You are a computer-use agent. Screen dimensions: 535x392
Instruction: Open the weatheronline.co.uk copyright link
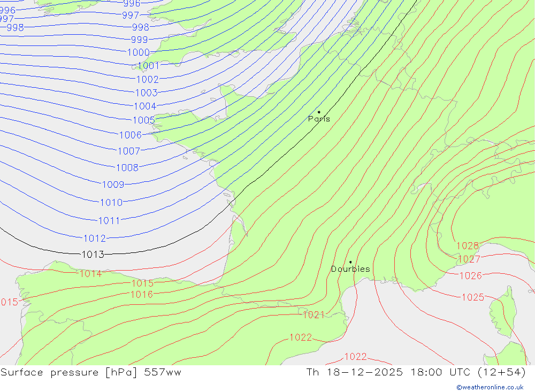[490, 387]
